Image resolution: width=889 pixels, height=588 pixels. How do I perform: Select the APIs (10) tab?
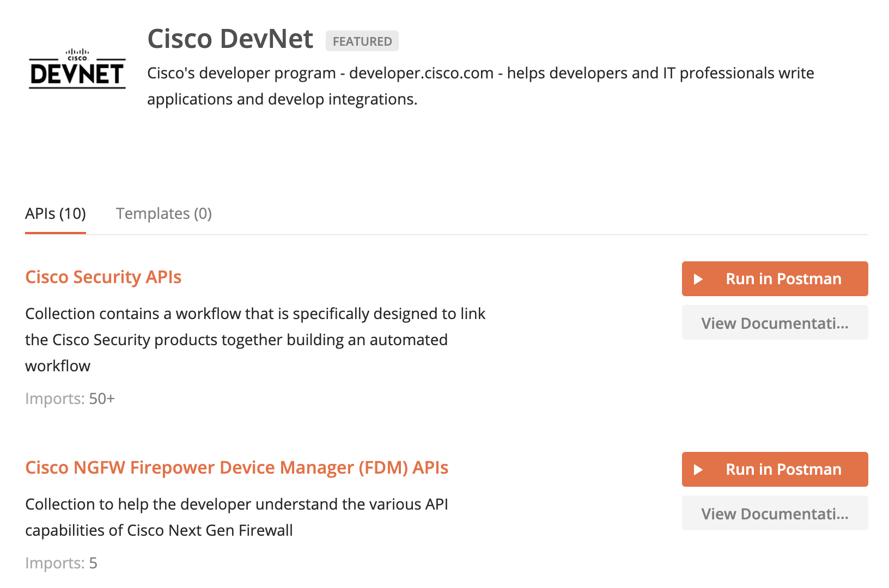click(x=56, y=213)
